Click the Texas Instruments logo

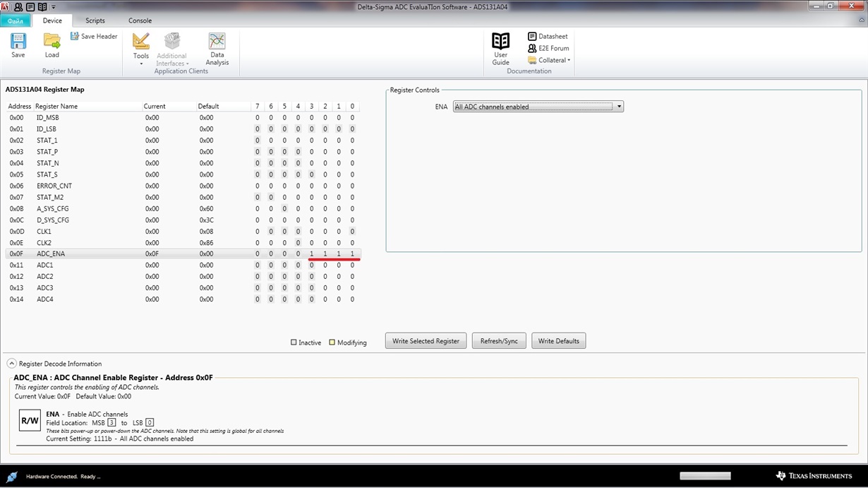(x=814, y=476)
